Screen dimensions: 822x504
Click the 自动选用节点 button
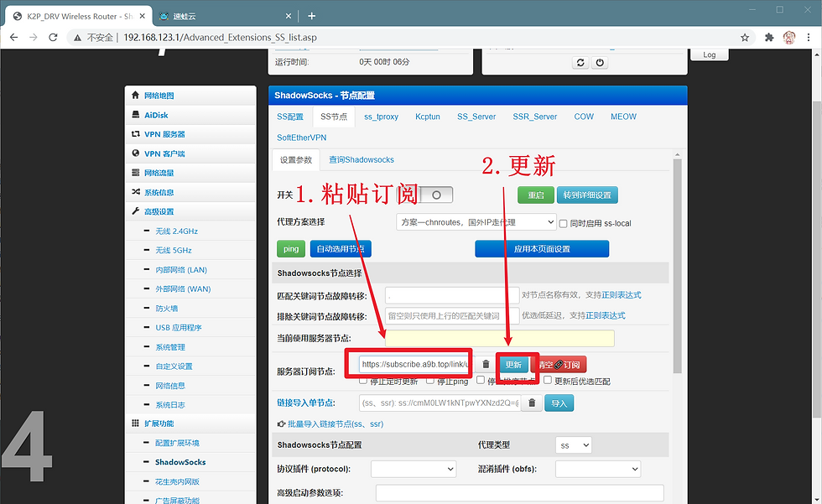pyautogui.click(x=341, y=249)
